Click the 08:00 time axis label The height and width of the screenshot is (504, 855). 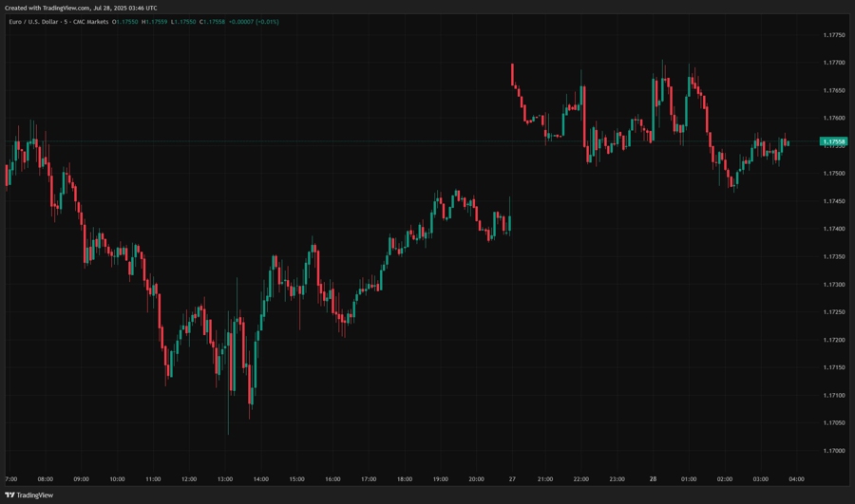pyautogui.click(x=46, y=479)
